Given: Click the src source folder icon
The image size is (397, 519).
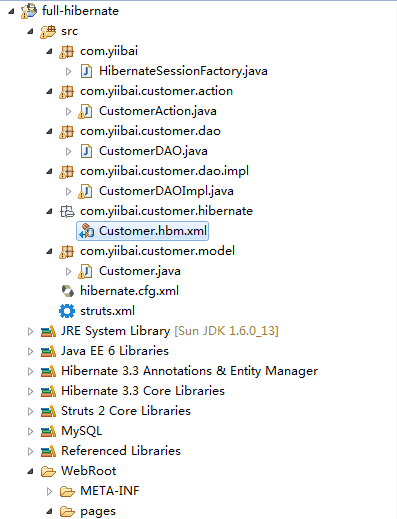Looking at the screenshot, I should [48, 31].
